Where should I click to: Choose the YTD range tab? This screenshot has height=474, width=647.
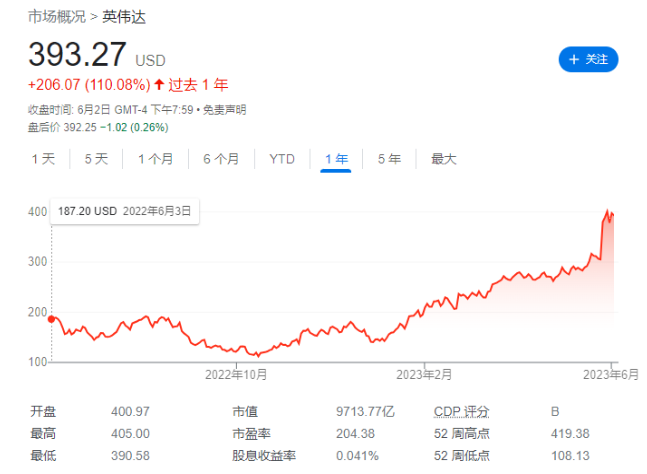(282, 159)
